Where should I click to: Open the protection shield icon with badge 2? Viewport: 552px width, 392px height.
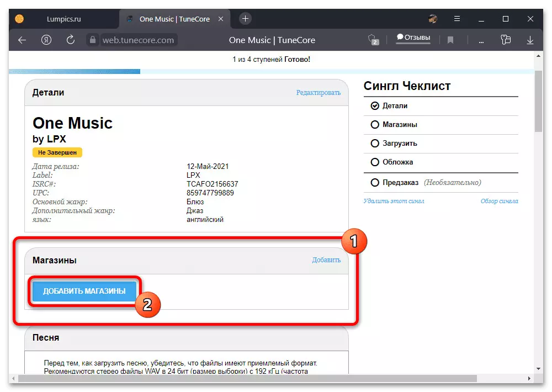click(373, 40)
